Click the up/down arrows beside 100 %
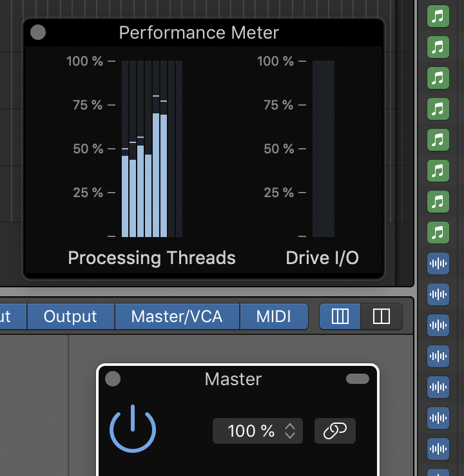The image size is (464, 476). coord(290,431)
